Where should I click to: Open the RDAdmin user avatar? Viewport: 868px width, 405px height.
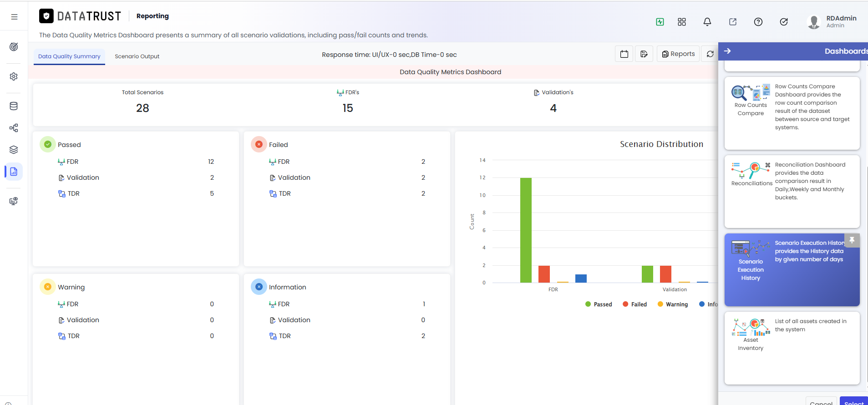tap(814, 22)
